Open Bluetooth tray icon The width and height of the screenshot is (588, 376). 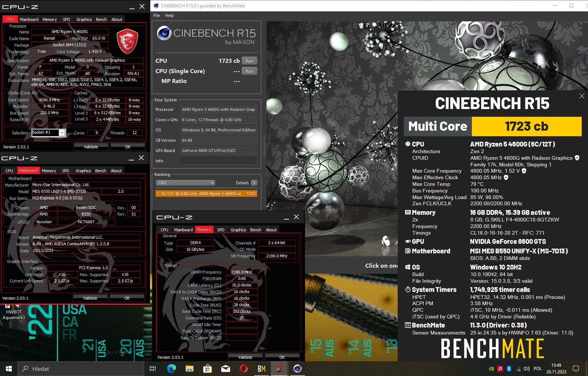coord(509,369)
